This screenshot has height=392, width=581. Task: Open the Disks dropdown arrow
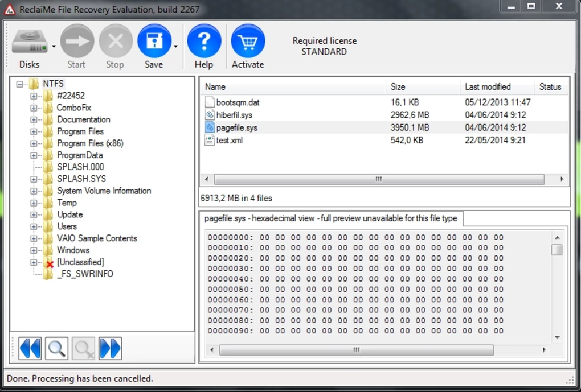(54, 47)
